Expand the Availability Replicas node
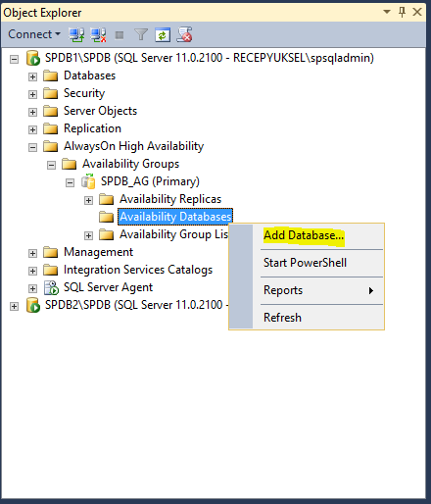431x504 pixels. click(x=88, y=200)
